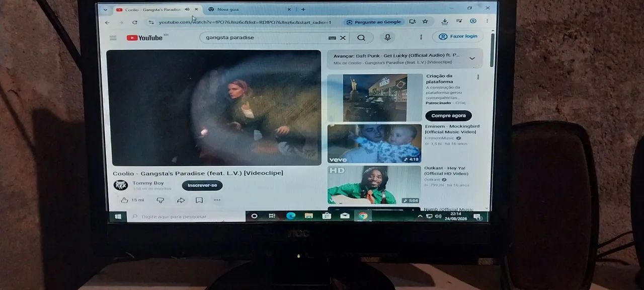Open more actions dots below video

[x=217, y=200]
